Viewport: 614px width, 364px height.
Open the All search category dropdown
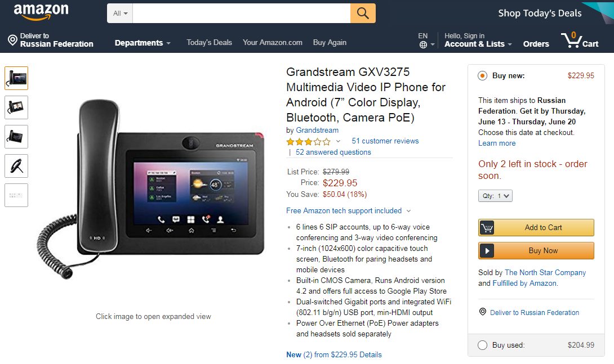[x=120, y=14]
